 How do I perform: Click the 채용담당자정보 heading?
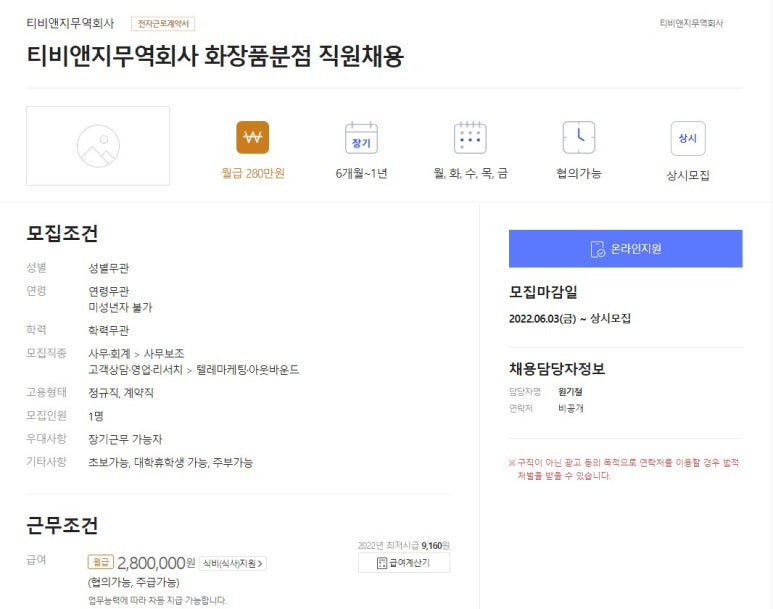tap(557, 368)
